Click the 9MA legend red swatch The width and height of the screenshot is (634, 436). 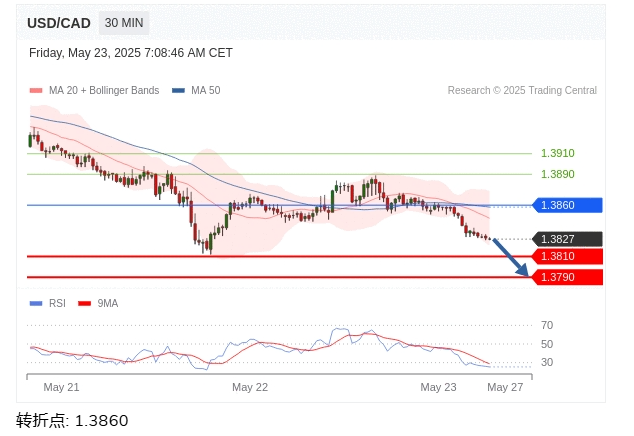click(x=85, y=303)
